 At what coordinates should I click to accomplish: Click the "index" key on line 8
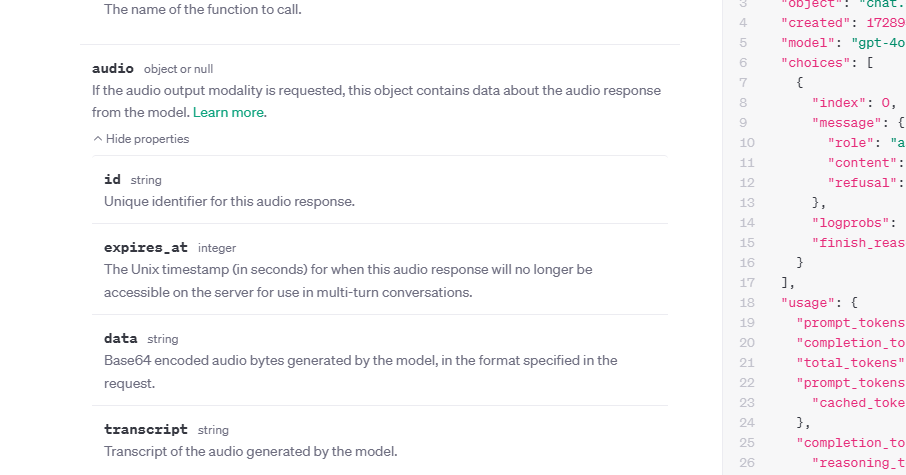[x=843, y=103]
